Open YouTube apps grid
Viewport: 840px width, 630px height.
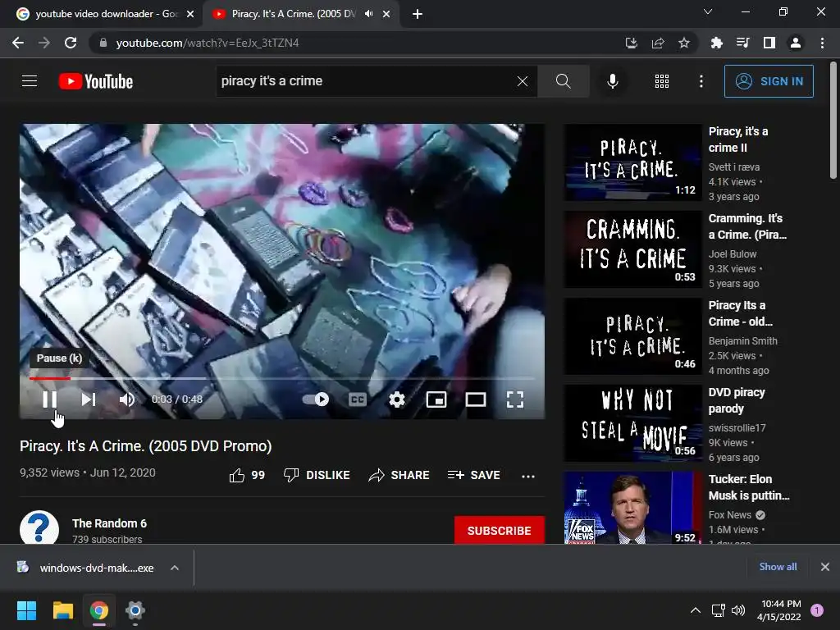pyautogui.click(x=662, y=81)
